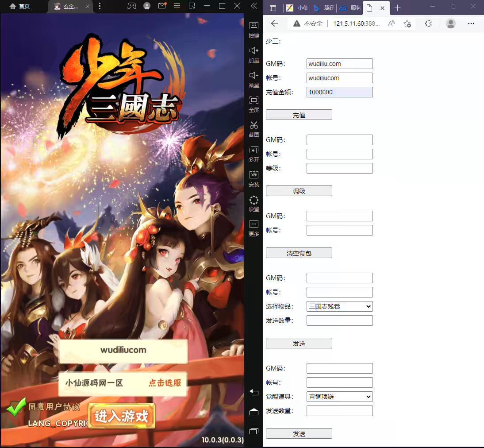Collapse the emulator sidebar with double-chevron icon
Viewport: 484px width, 448px height.
[x=254, y=6]
